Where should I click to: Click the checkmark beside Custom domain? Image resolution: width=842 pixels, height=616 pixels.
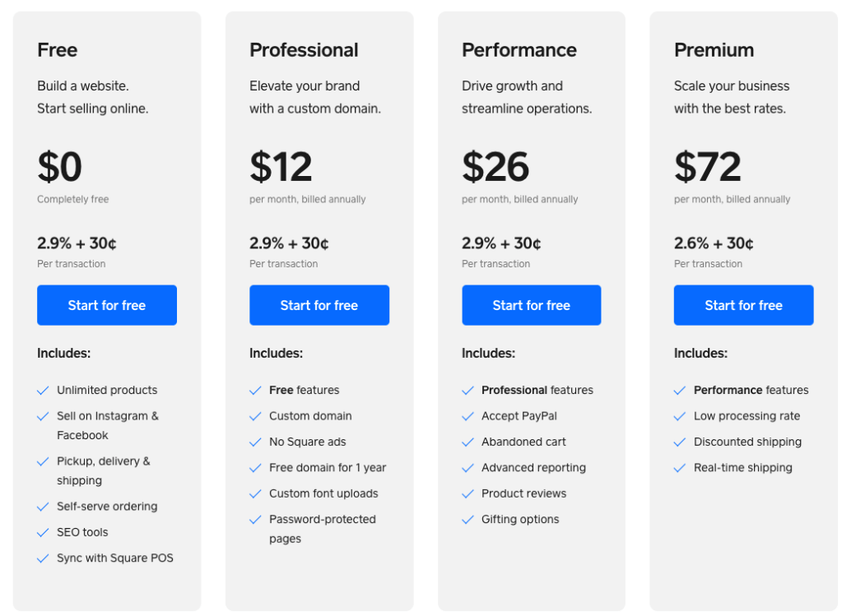(255, 416)
